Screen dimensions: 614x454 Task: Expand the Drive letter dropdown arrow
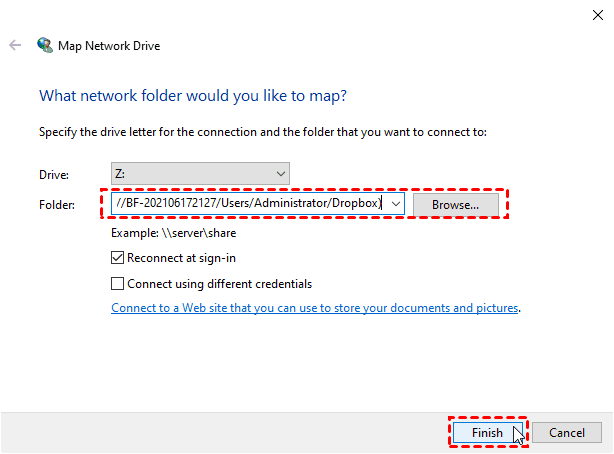(279, 174)
